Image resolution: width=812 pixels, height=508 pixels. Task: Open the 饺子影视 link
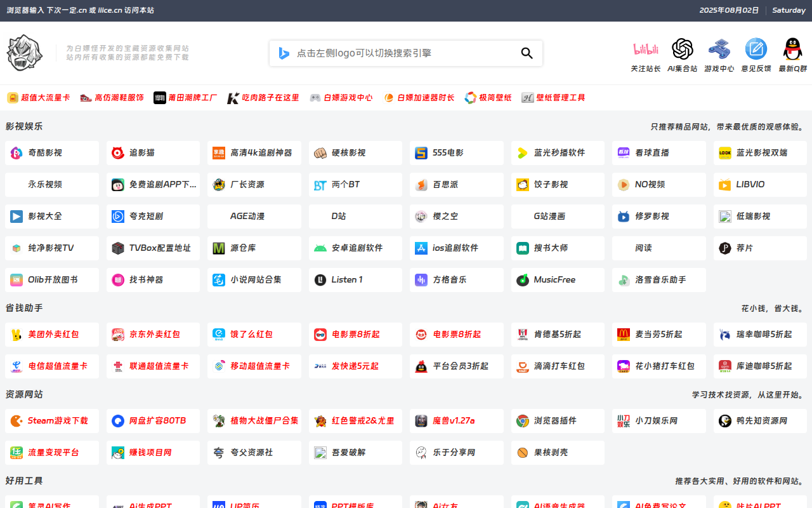558,185
